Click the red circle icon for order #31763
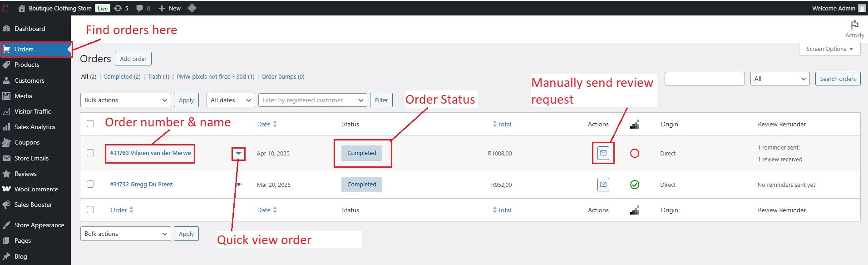868x265 pixels. [635, 153]
